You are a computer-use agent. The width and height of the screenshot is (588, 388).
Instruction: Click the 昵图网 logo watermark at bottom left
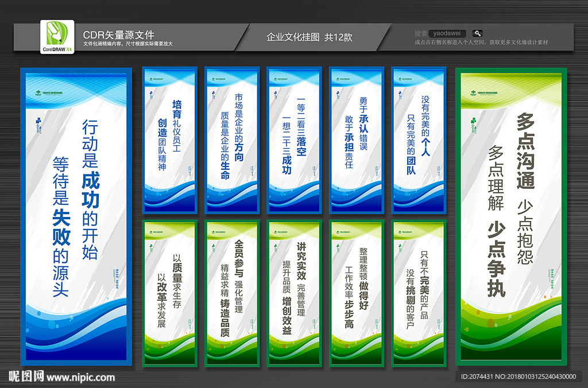tap(26, 376)
